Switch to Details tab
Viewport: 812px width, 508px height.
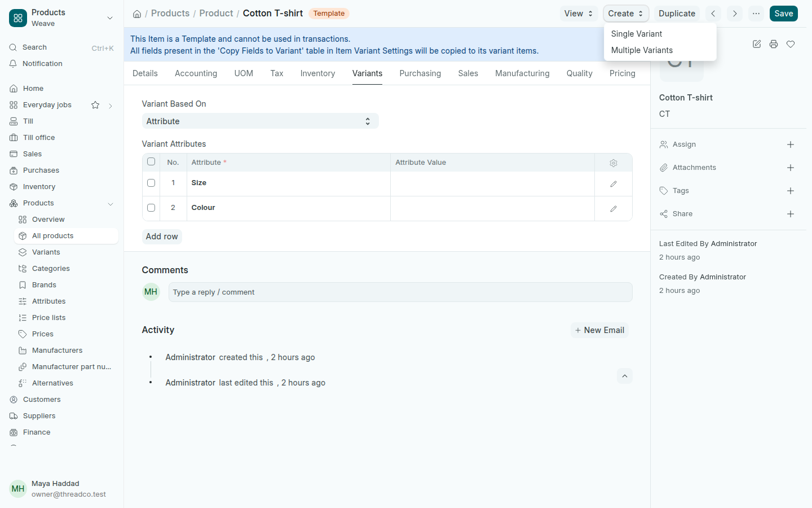[x=145, y=73]
